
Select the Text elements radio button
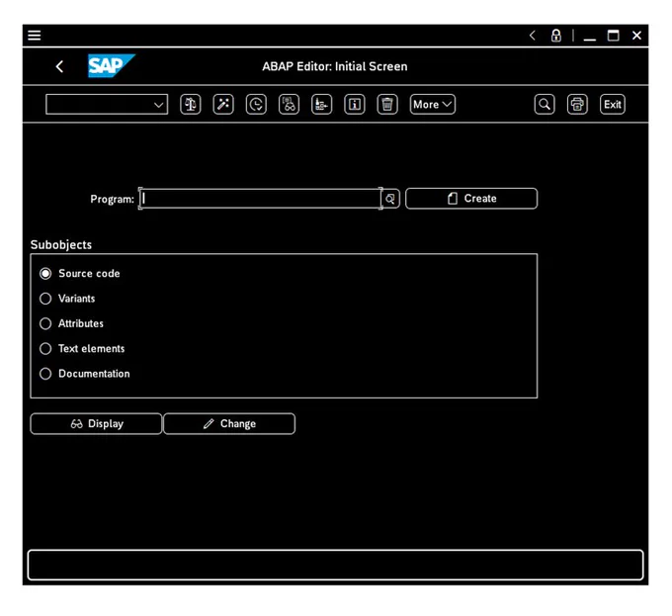click(45, 349)
